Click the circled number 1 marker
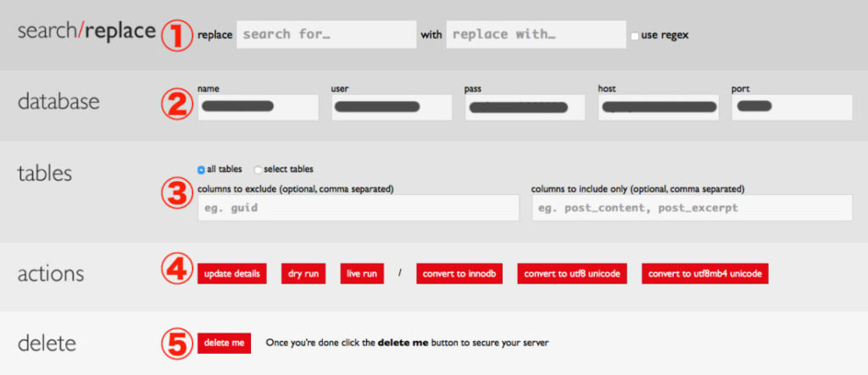The image size is (868, 375). point(178,36)
